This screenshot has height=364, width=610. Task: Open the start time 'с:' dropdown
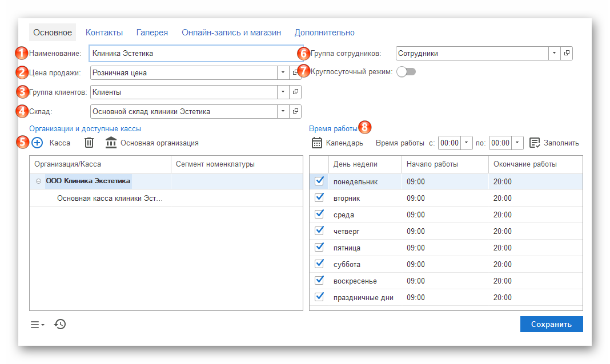point(467,143)
